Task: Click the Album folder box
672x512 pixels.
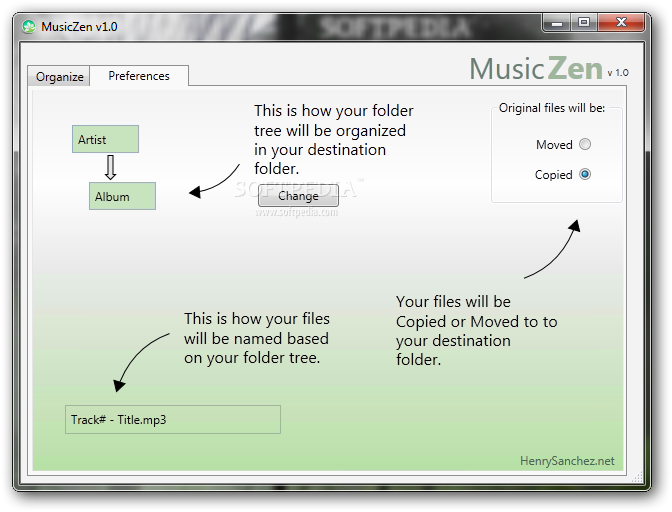Action: (122, 196)
